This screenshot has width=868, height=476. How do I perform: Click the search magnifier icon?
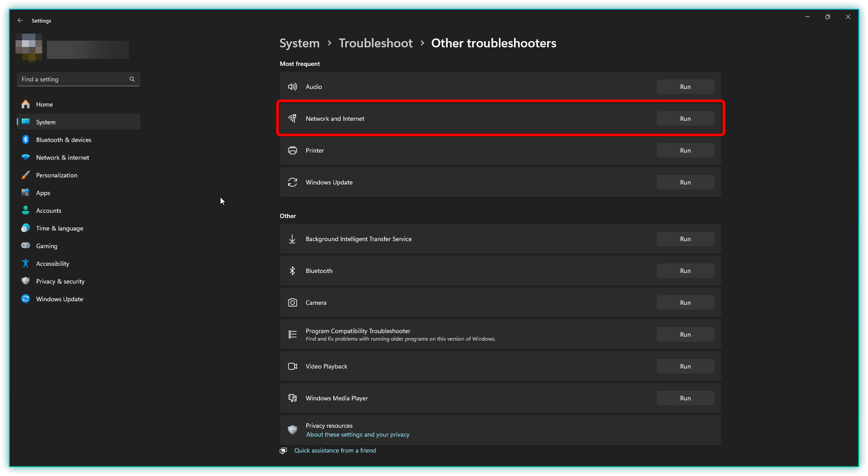click(x=132, y=79)
